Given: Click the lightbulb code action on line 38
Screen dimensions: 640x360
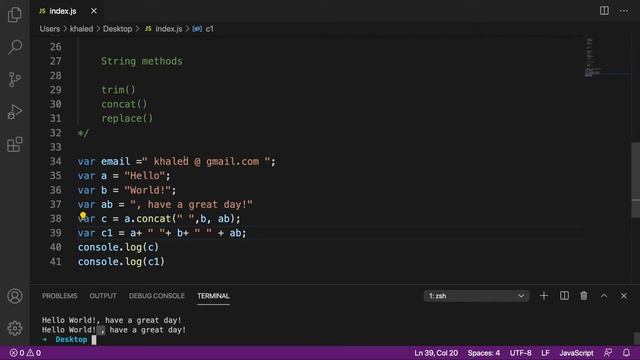Looking at the screenshot, I should 83,215.
